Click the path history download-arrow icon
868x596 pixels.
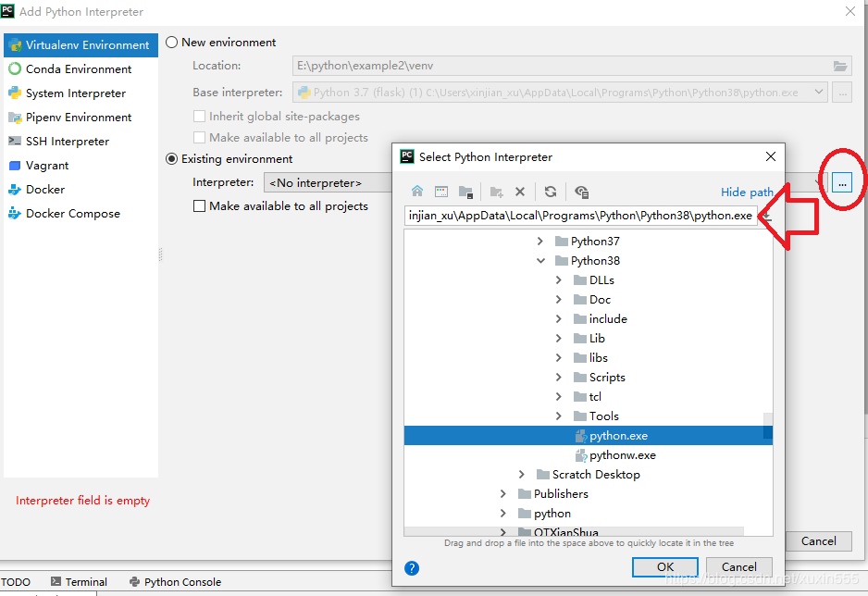coord(767,216)
